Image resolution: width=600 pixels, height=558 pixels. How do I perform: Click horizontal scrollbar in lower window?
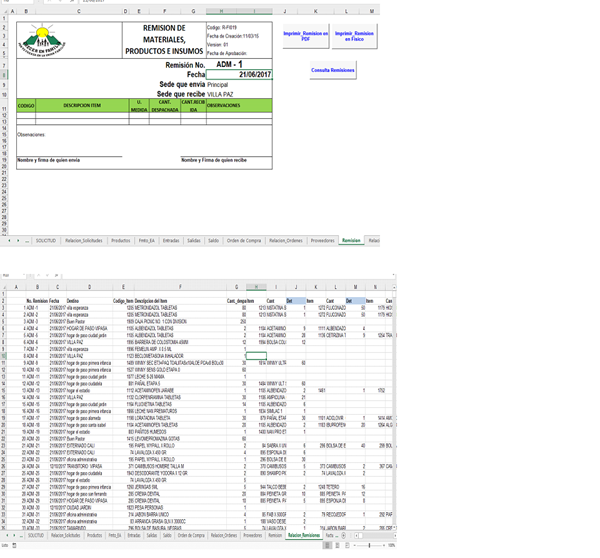coord(375,535)
